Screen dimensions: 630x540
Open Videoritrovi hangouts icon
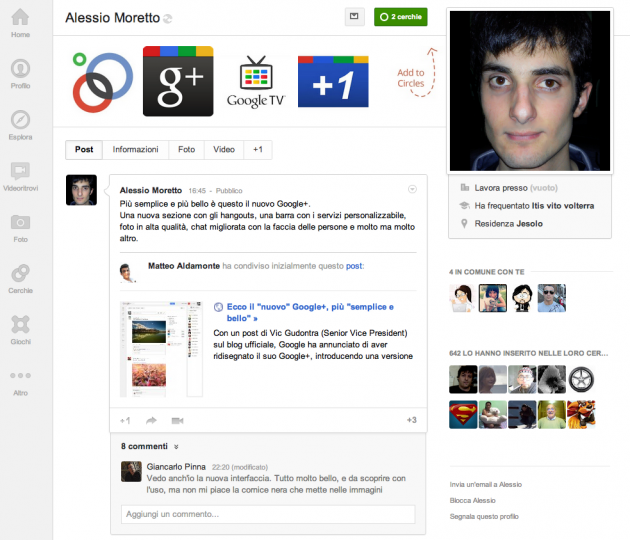[20, 176]
